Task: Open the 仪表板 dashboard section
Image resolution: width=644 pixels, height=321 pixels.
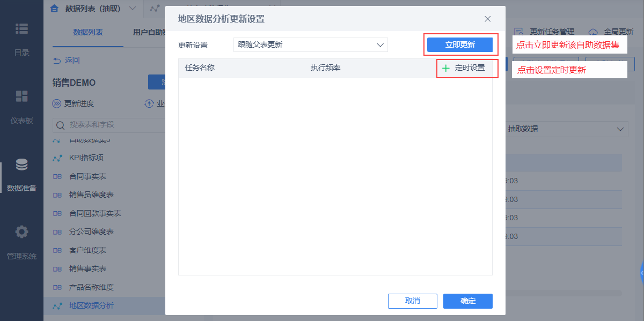Action: [21, 107]
